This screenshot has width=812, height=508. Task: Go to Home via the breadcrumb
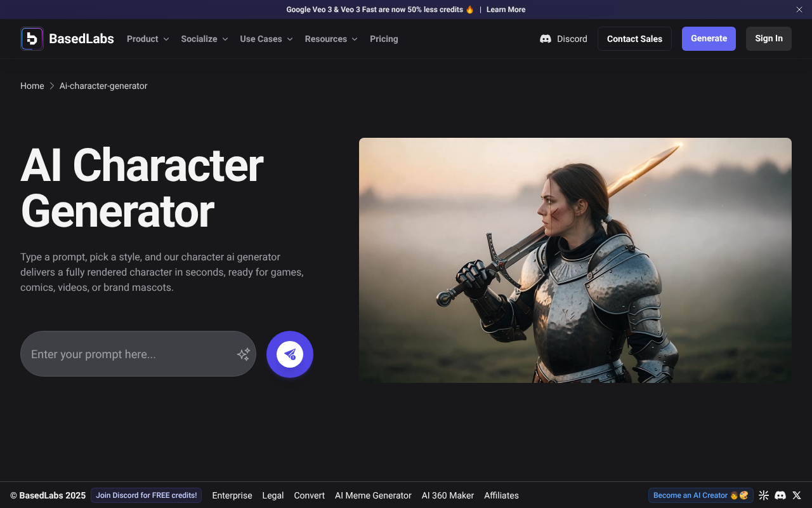click(32, 86)
